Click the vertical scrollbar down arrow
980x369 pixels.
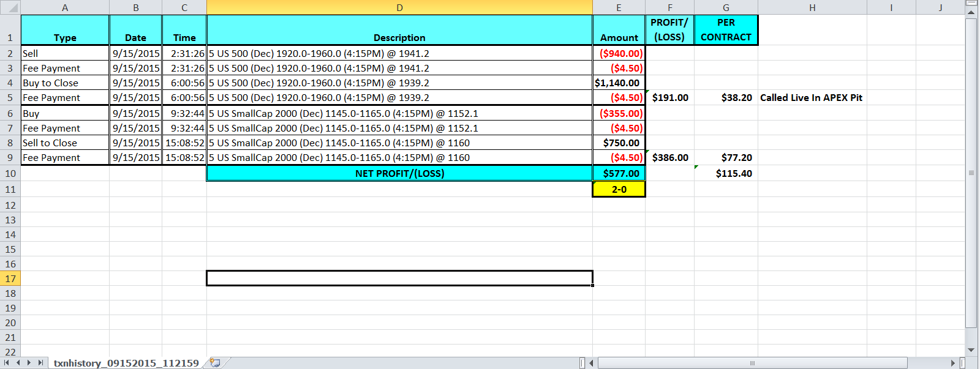(x=971, y=350)
